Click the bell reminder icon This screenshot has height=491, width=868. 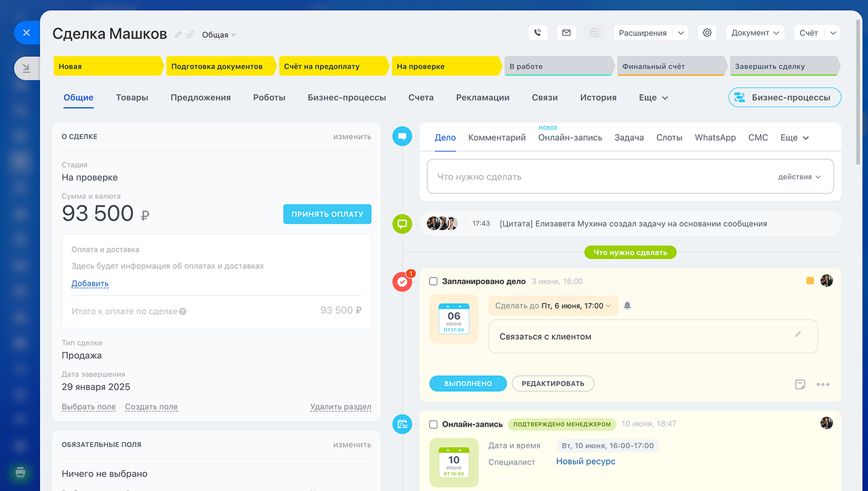pos(627,306)
